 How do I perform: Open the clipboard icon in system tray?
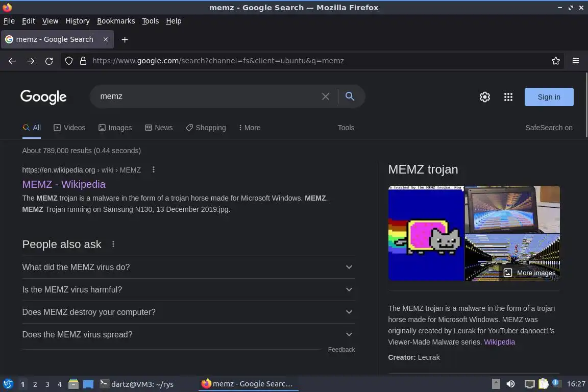click(x=544, y=384)
